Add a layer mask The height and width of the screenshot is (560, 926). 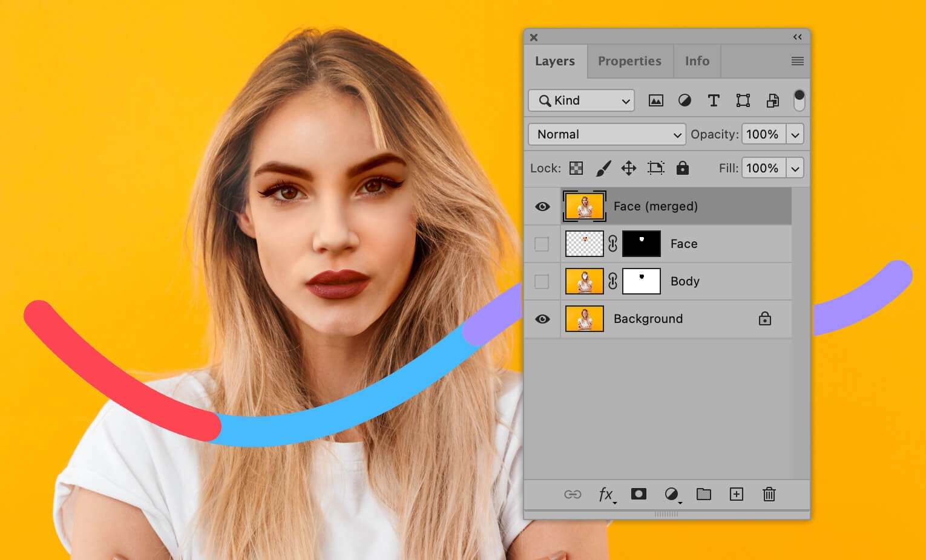tap(639, 494)
